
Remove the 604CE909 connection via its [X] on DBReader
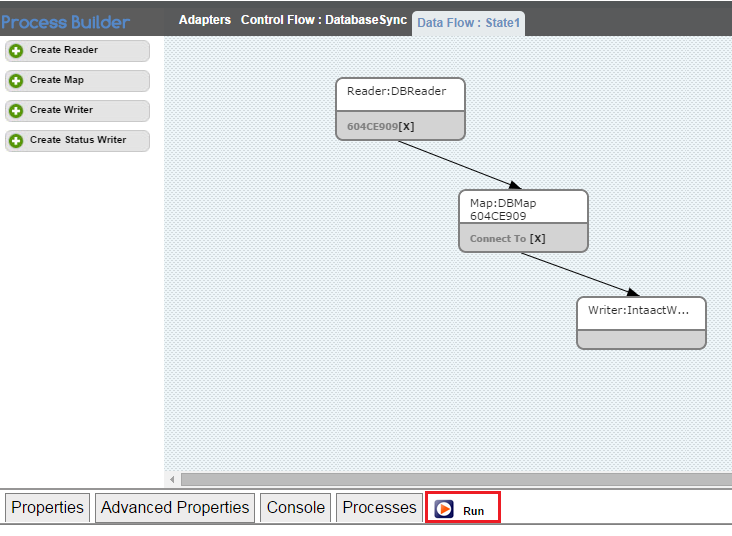point(406,127)
